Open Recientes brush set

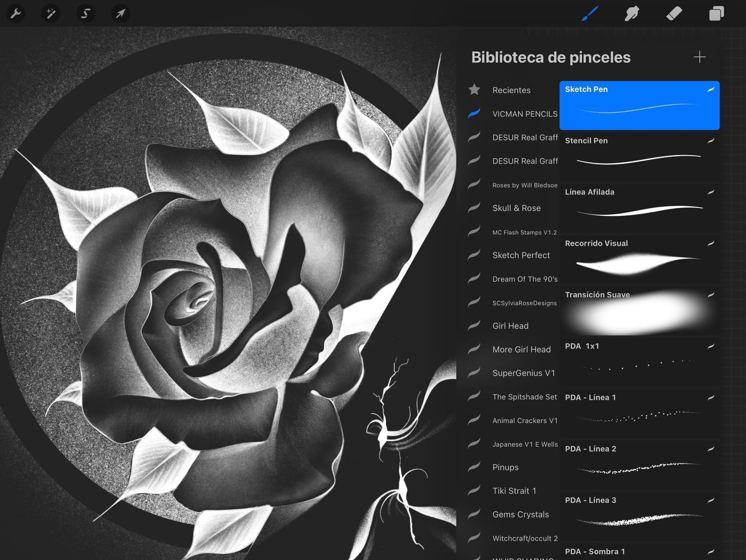pos(511,90)
